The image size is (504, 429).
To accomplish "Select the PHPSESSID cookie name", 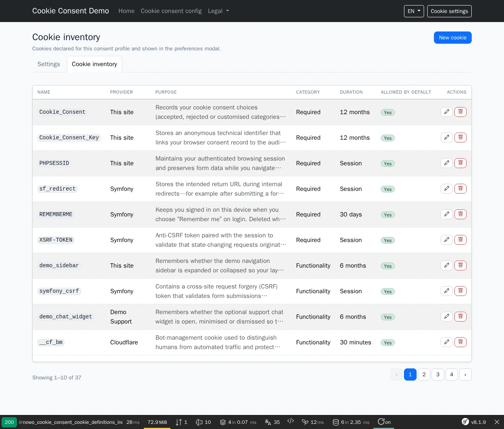I will pyautogui.click(x=54, y=163).
